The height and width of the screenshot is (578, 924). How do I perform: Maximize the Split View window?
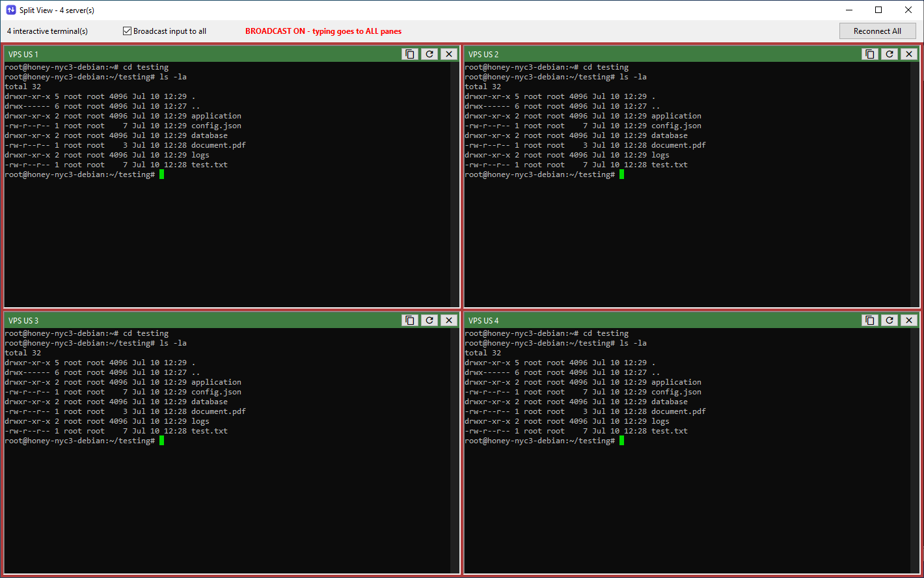[x=878, y=10]
